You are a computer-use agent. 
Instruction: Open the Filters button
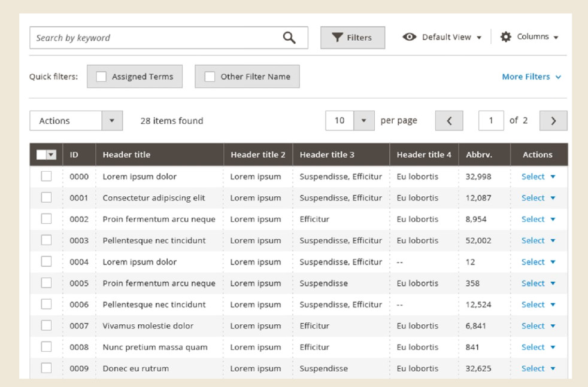point(353,38)
